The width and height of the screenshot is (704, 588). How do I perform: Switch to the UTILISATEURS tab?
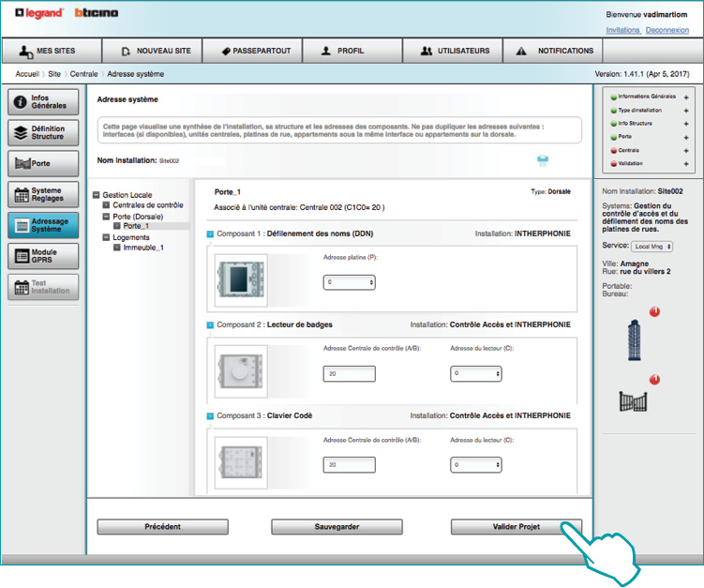pos(454,51)
